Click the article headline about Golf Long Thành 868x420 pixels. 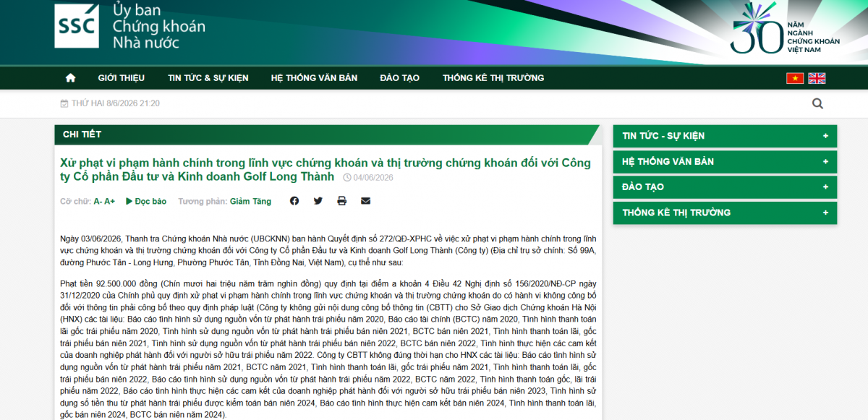coord(325,170)
